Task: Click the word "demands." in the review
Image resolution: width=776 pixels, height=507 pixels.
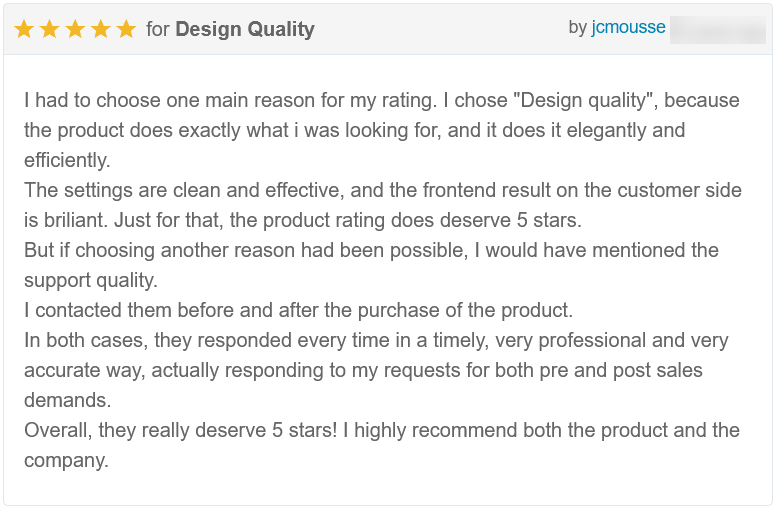Action: (x=68, y=400)
